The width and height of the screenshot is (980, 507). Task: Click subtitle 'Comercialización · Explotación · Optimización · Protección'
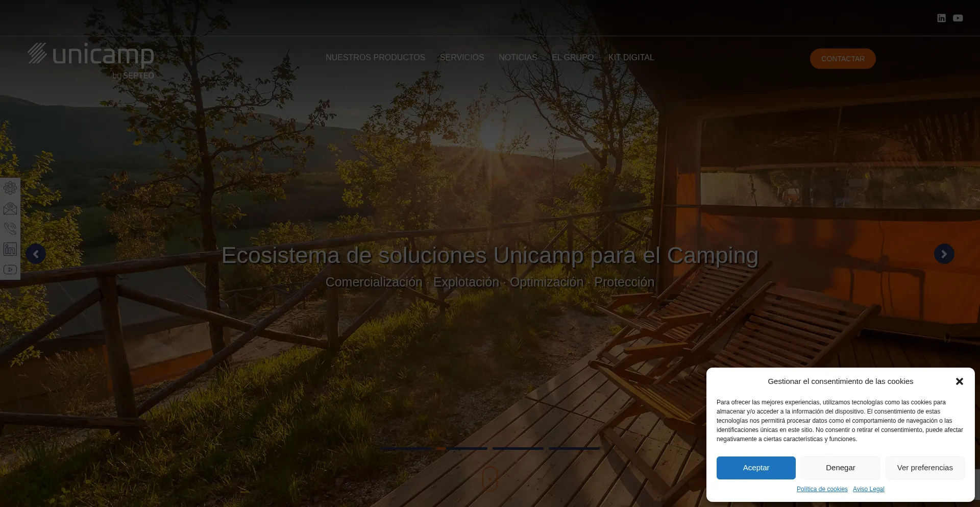(x=490, y=282)
